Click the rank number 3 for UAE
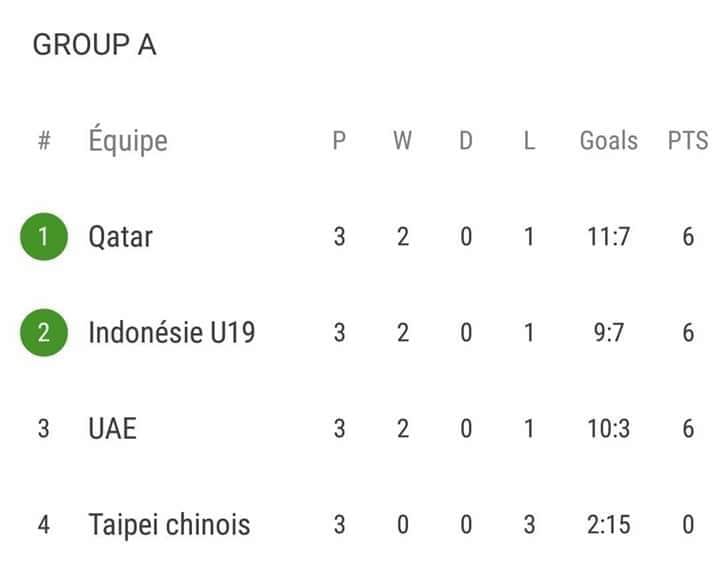 coord(43,428)
